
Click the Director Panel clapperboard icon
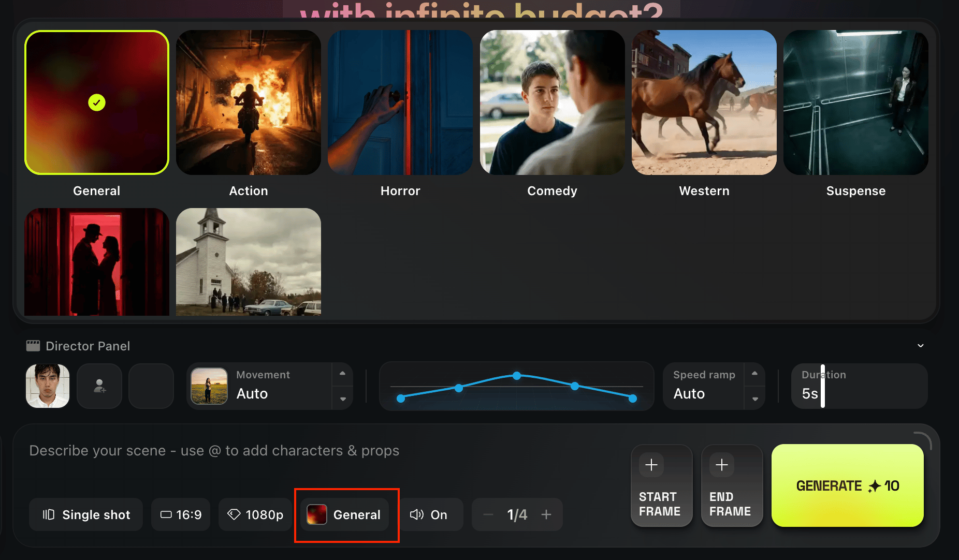click(33, 346)
